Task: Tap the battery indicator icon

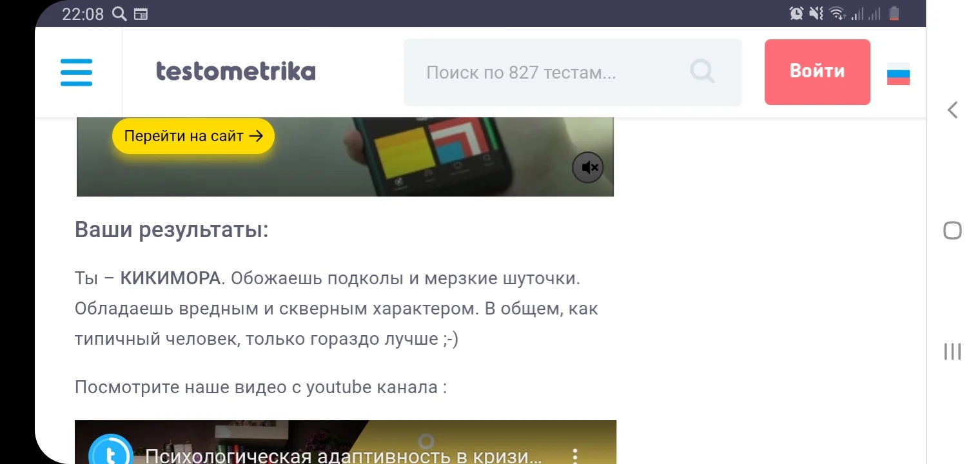Action: [x=894, y=13]
